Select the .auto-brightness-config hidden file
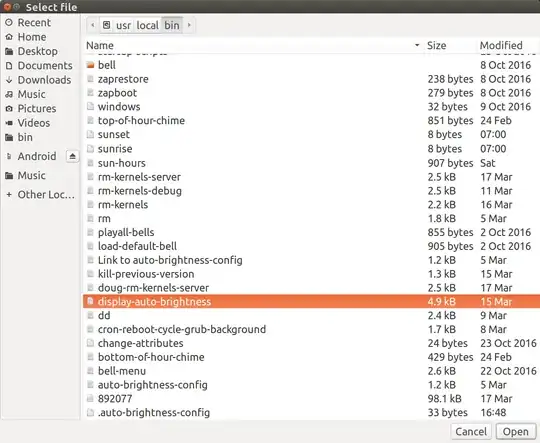The width and height of the screenshot is (540, 443). [x=311, y=413]
